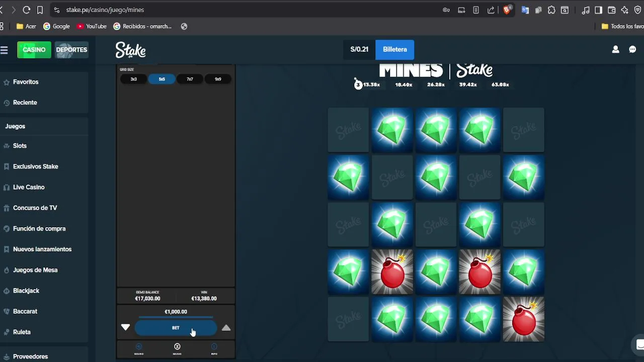The image size is (644, 362).
Task: Open the extensions puzzle icon
Action: [x=551, y=10]
